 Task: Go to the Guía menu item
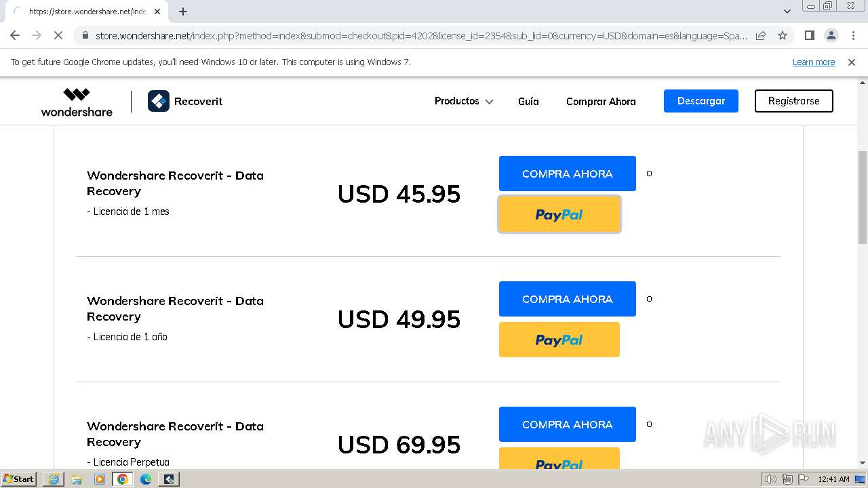click(528, 101)
